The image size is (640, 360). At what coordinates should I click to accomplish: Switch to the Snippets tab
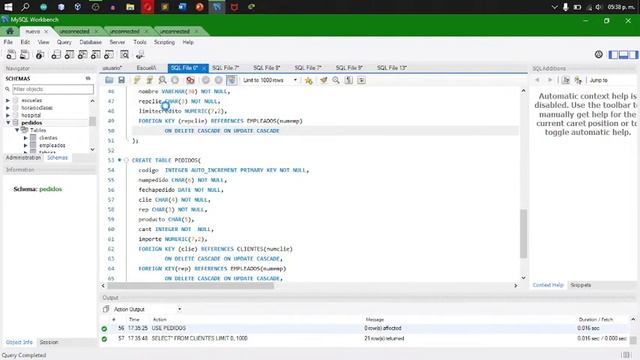pos(580,285)
